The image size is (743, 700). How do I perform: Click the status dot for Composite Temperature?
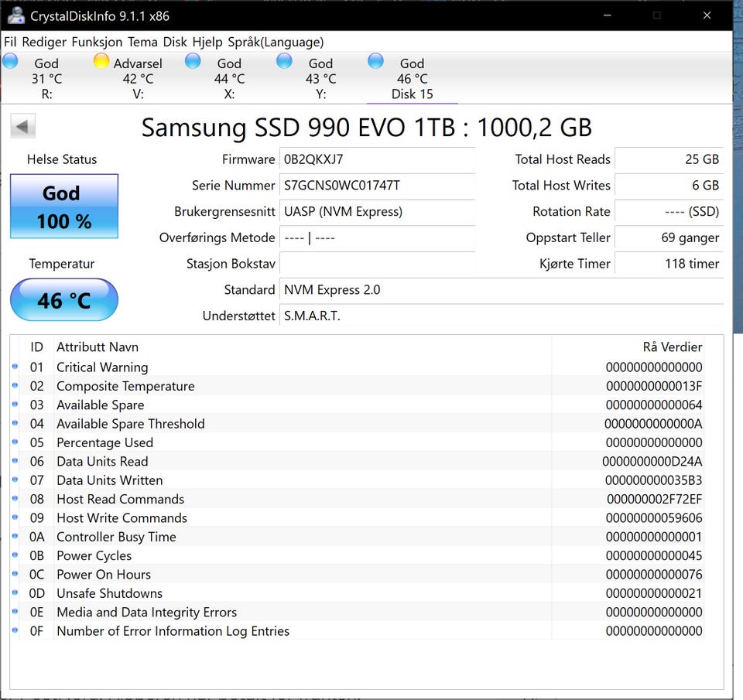click(15, 385)
